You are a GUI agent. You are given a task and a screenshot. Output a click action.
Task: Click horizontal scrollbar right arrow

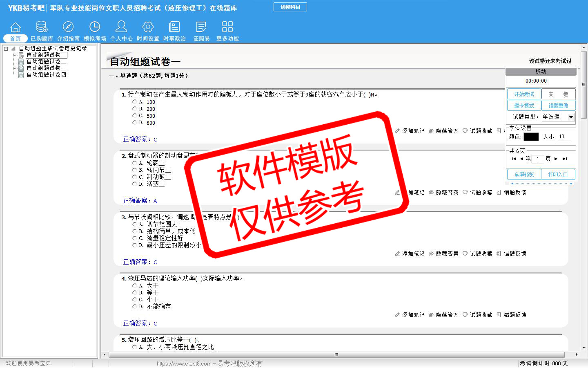click(577, 355)
